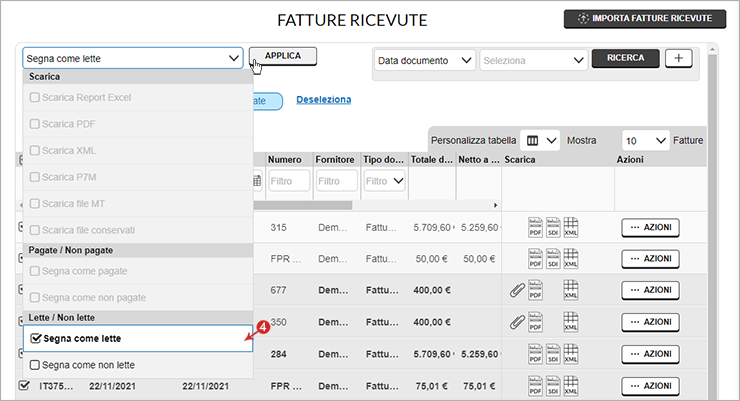Open the 'Mostra' rows-per-page dropdown
Image resolution: width=740 pixels, height=401 pixels.
(x=646, y=140)
